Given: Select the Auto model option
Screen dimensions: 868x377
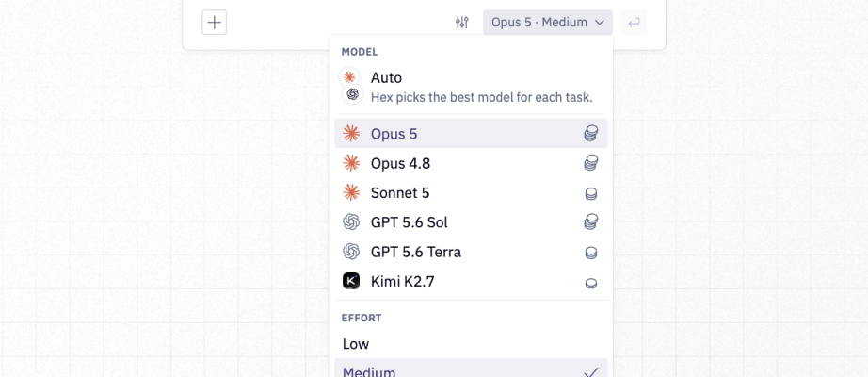Looking at the screenshot, I should tap(471, 87).
